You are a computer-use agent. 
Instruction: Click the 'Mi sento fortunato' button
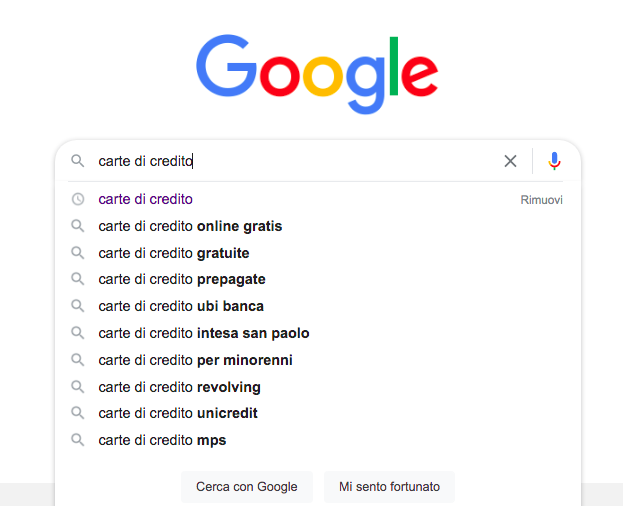pos(389,487)
